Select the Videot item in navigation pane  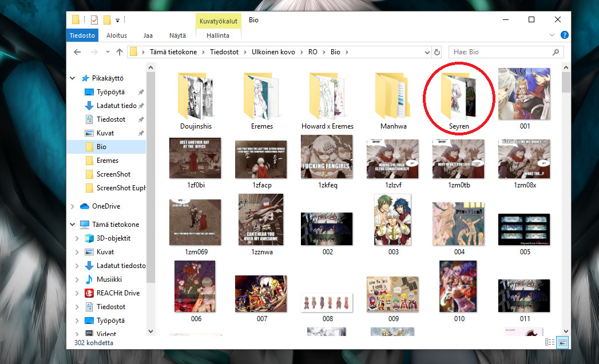pyautogui.click(x=106, y=334)
